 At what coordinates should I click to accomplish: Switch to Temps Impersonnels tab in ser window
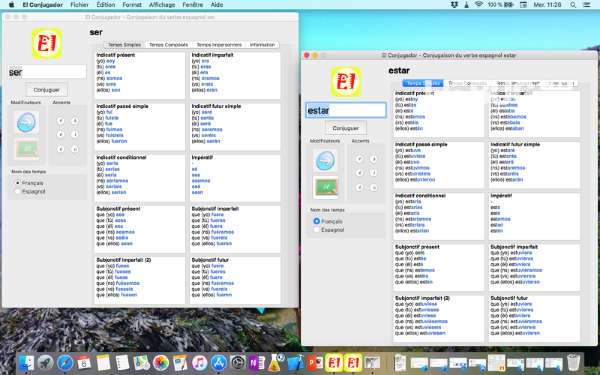pyautogui.click(x=219, y=45)
